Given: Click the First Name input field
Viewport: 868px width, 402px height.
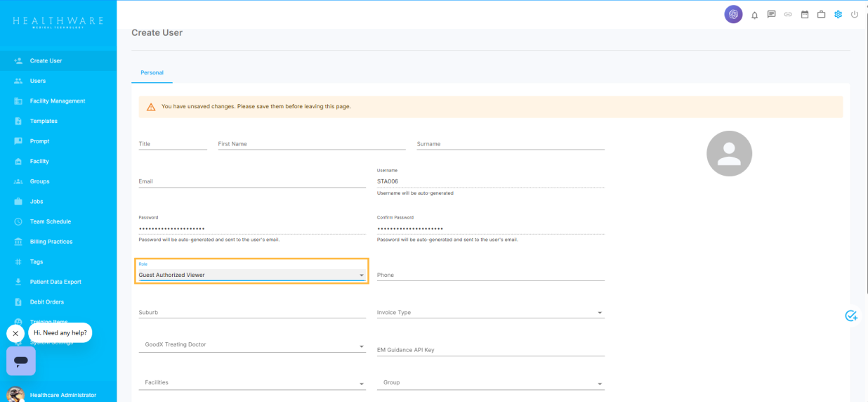Looking at the screenshot, I should pos(311,144).
